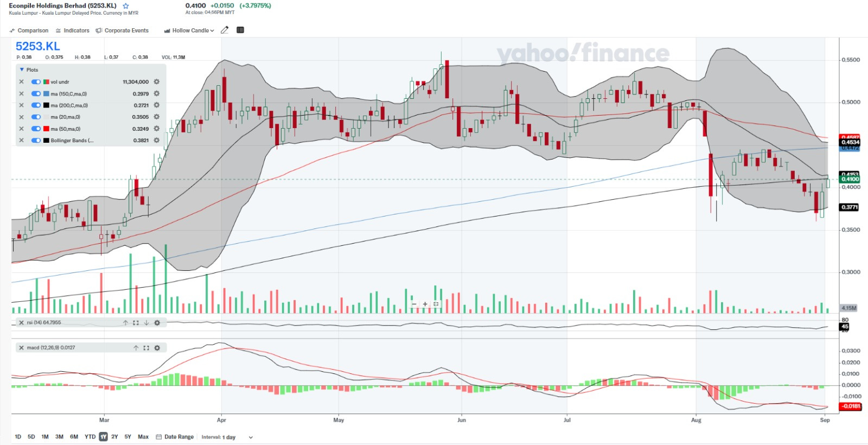The width and height of the screenshot is (868, 445).
Task: Toggle visibility of vol undr plot
Action: pos(36,82)
